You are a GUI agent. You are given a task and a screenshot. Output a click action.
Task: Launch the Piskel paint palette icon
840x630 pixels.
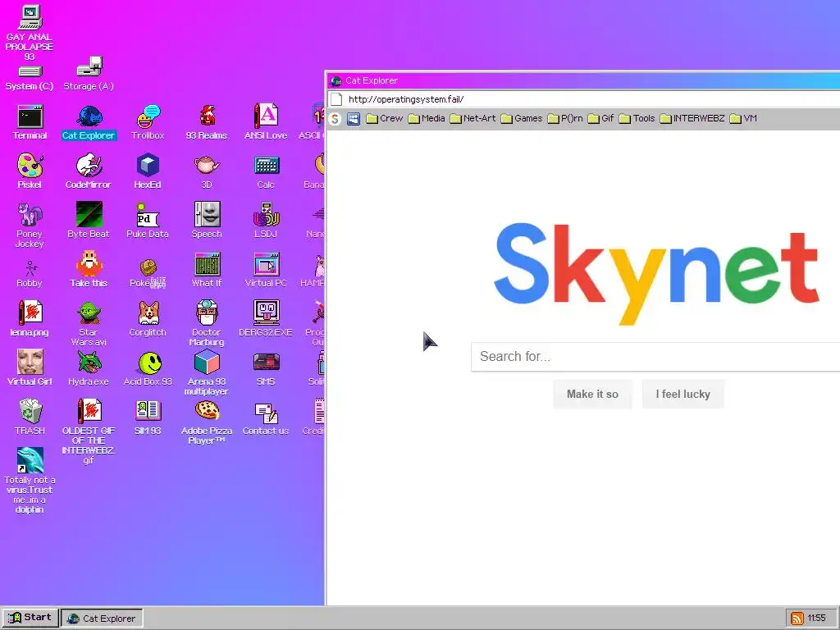(x=30, y=171)
